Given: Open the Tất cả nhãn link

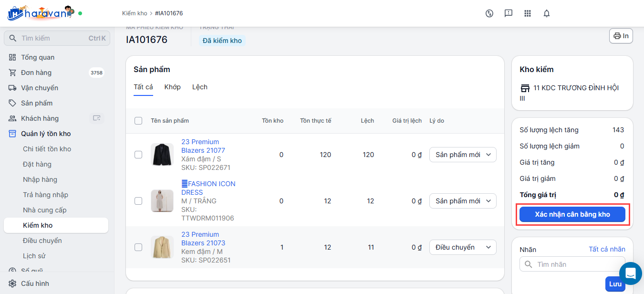Looking at the screenshot, I should tap(607, 249).
